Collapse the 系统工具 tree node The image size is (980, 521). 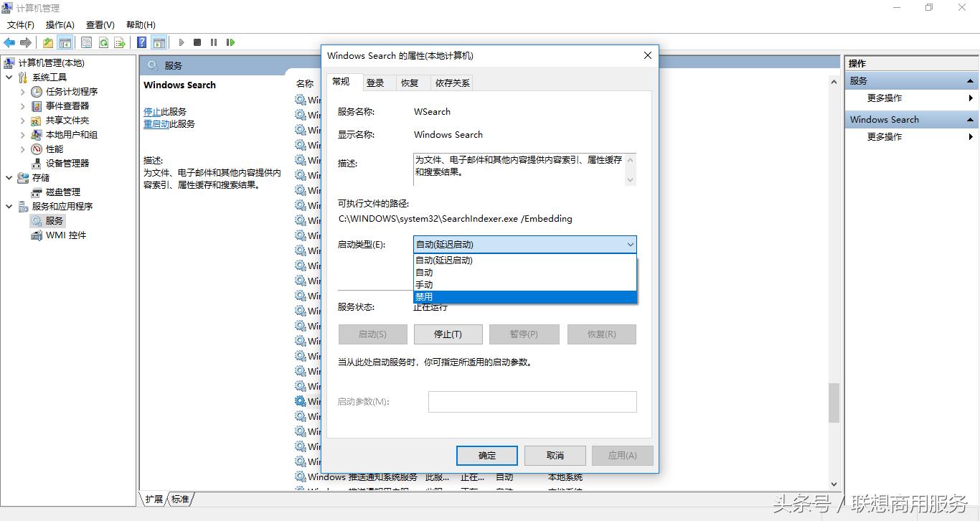(x=9, y=77)
